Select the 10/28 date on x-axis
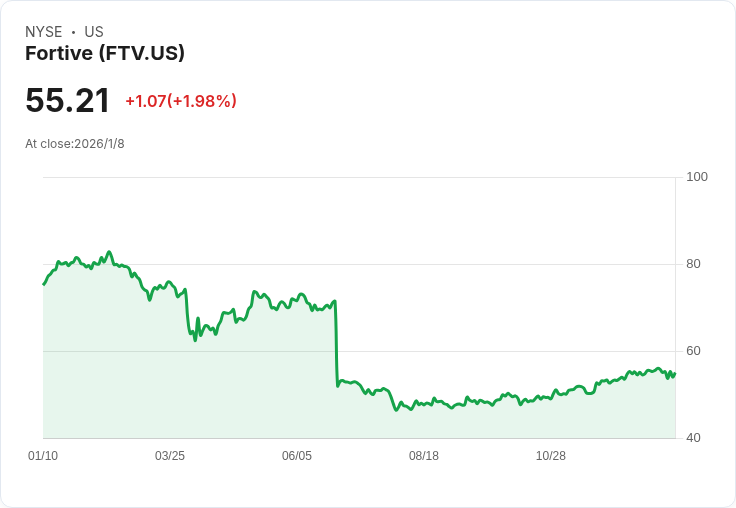736x508 pixels. pyautogui.click(x=551, y=456)
